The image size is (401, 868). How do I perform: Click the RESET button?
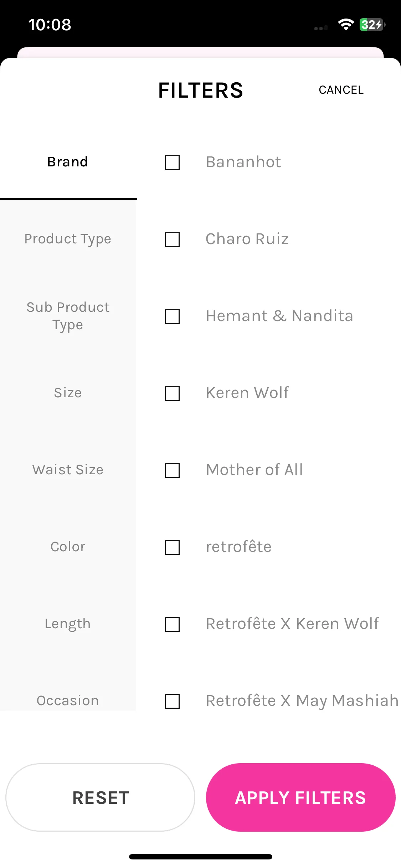tap(101, 797)
